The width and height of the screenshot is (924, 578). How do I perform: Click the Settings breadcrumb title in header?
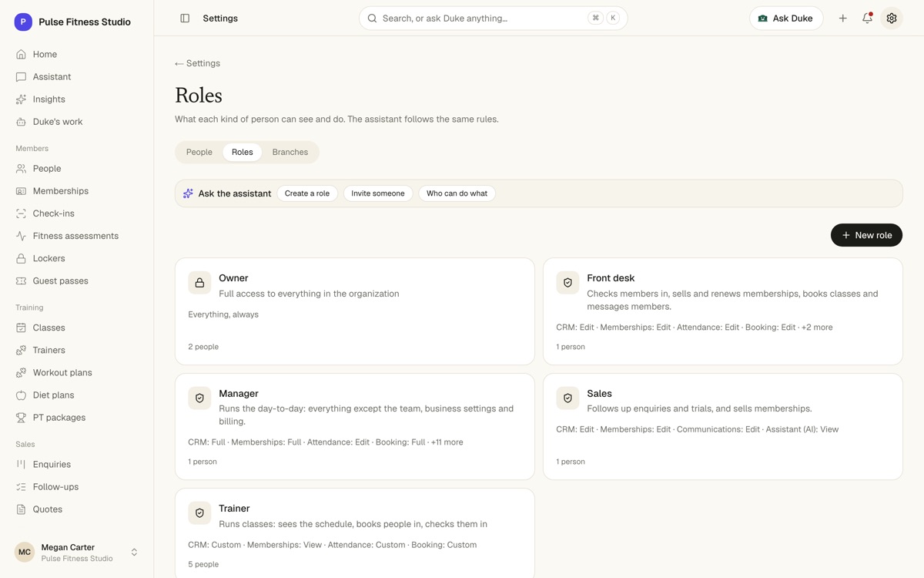tap(220, 18)
